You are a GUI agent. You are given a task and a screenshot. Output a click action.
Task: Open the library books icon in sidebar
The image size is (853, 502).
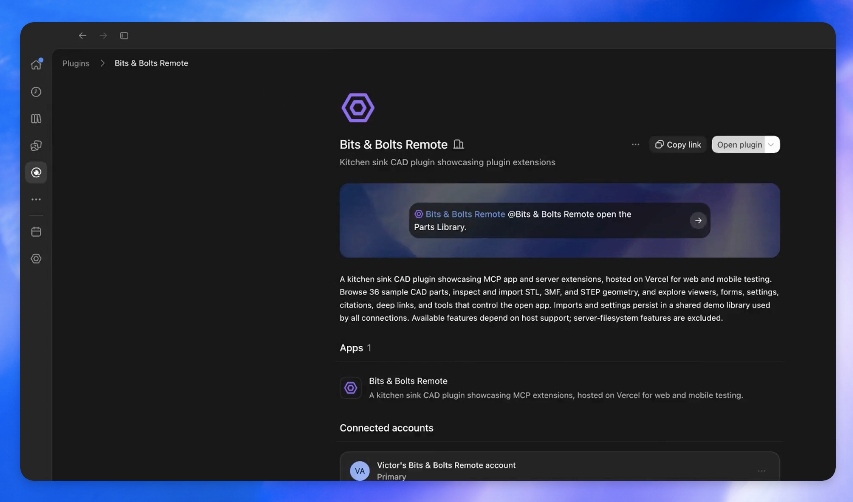click(36, 119)
